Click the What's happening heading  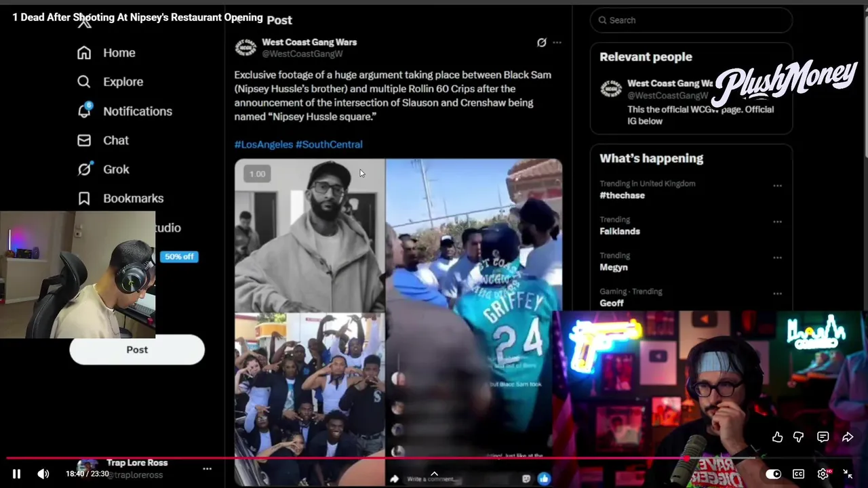pos(651,159)
